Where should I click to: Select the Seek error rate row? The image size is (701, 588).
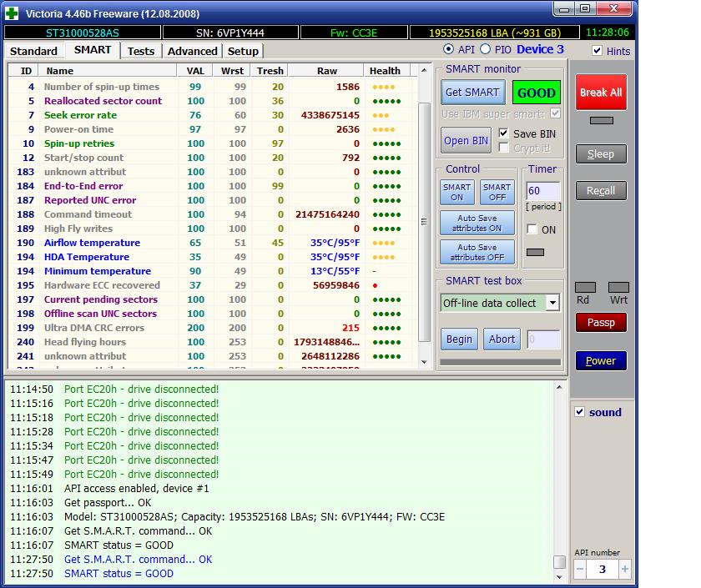[x=213, y=115]
